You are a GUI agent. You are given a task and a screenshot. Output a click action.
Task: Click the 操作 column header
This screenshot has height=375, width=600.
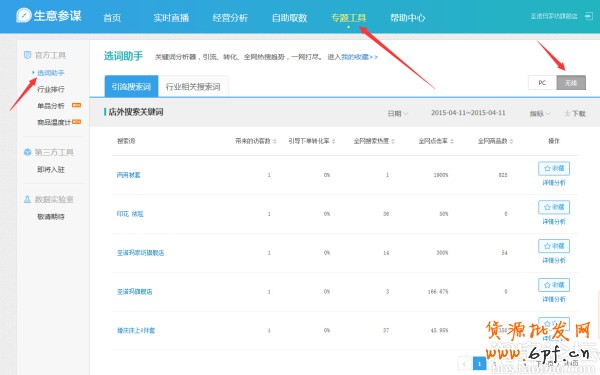[554, 141]
